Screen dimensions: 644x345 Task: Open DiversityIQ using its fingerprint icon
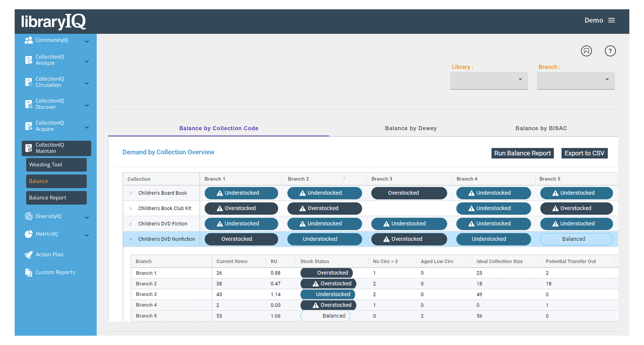tap(29, 216)
